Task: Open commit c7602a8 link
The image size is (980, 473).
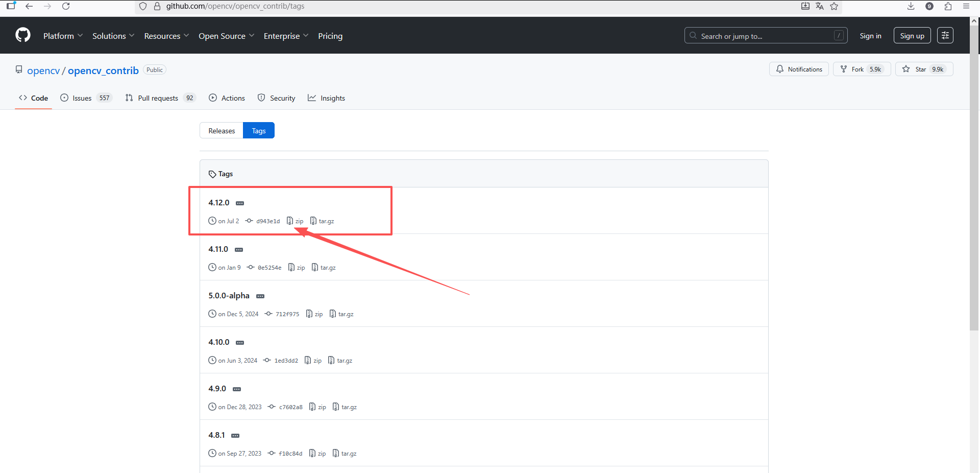Action: 285,407
